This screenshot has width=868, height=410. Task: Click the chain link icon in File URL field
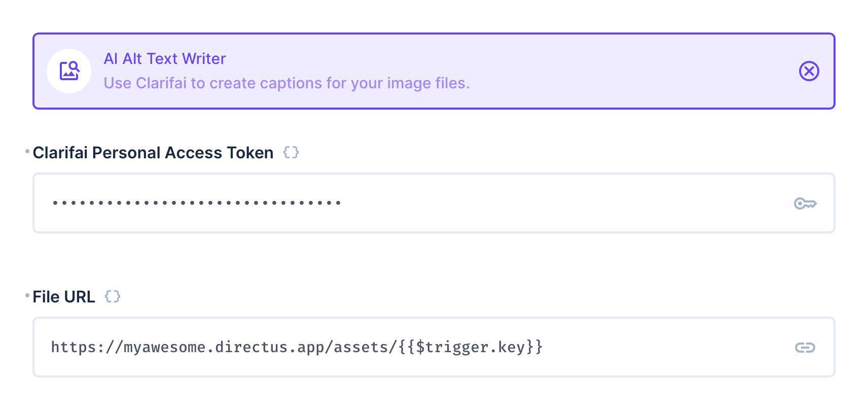(805, 348)
